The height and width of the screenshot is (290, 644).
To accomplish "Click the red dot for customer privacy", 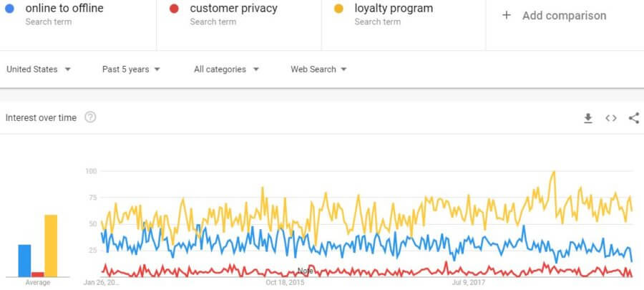I will pyautogui.click(x=174, y=9).
